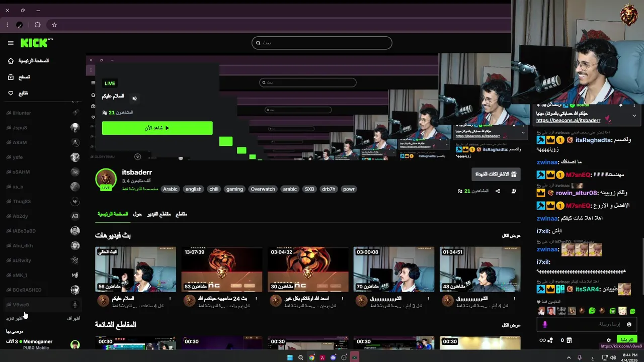Select the iiHunter channel in the sidebar
This screenshot has height=362, width=644.
point(43,113)
